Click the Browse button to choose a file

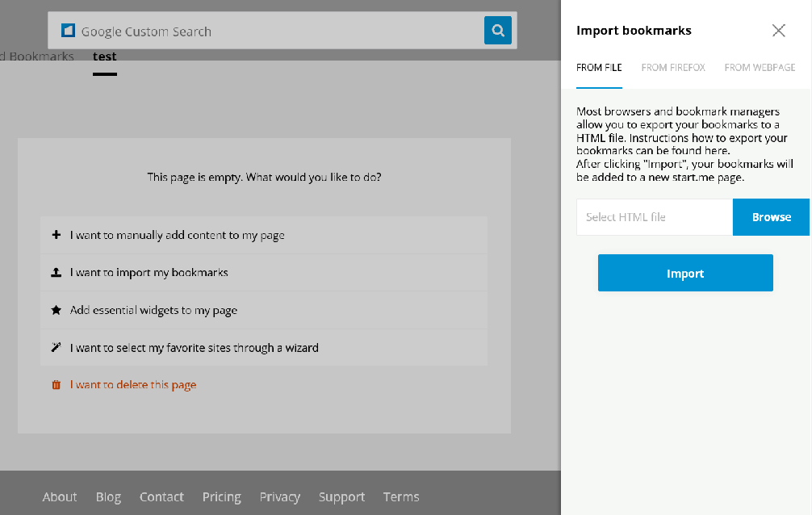770,216
